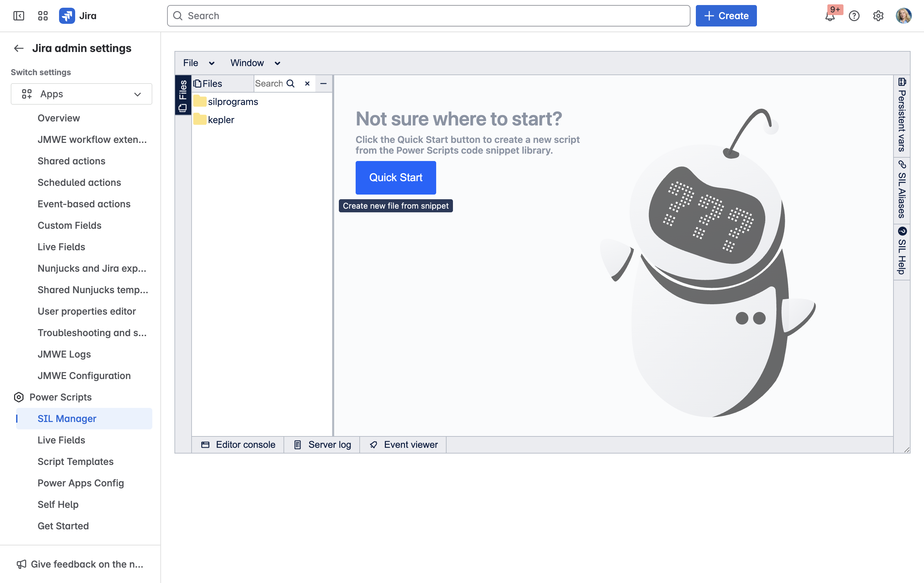Toggle the vertical Files side tab

[x=183, y=95]
